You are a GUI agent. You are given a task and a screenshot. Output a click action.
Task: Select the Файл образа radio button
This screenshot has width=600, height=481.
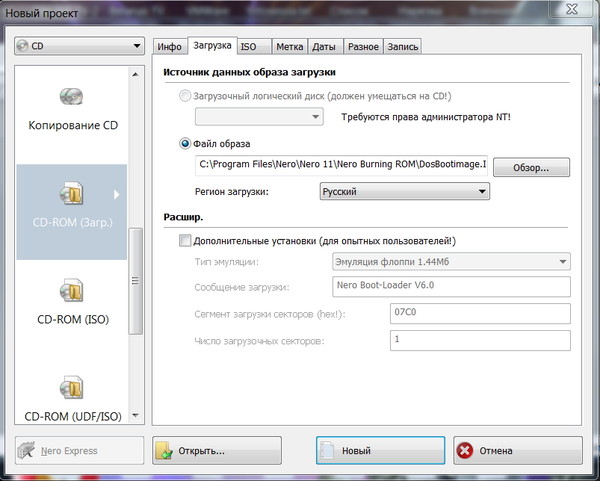coord(185,144)
